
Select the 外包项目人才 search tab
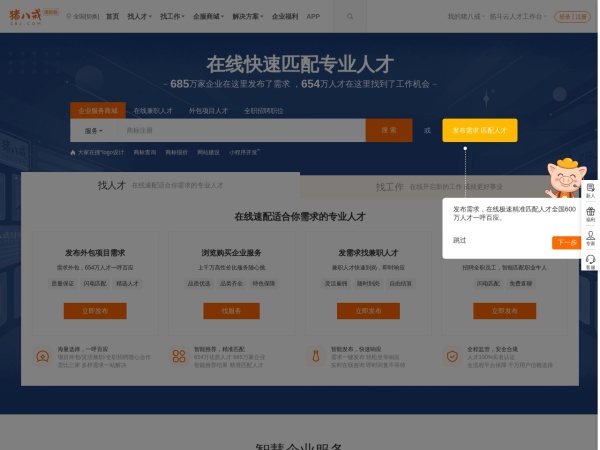[x=209, y=111]
